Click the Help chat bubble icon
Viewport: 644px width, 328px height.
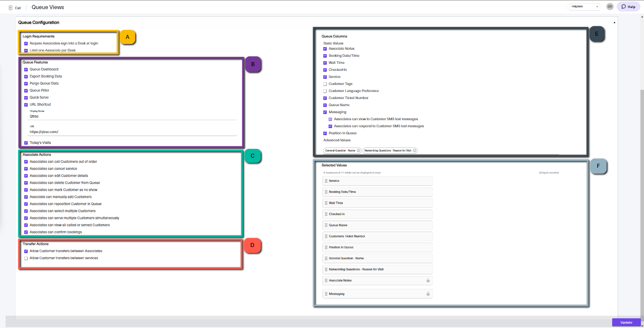623,7
